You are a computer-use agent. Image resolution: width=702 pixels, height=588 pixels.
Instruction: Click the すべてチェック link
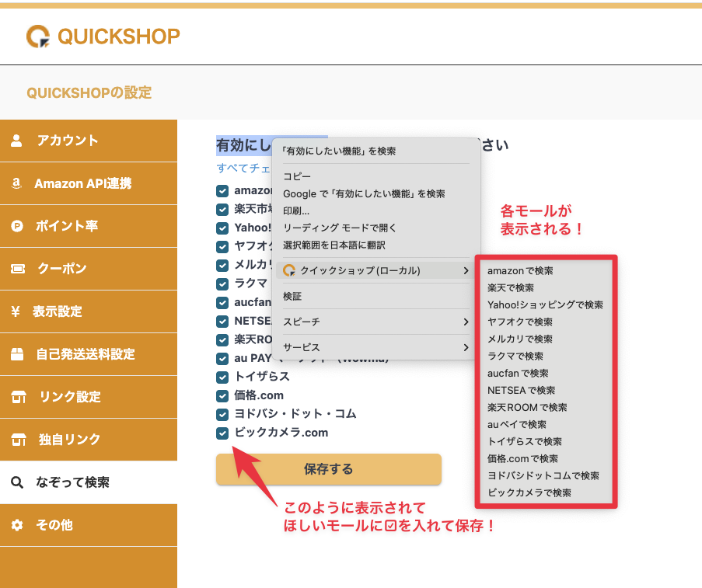pos(243,168)
